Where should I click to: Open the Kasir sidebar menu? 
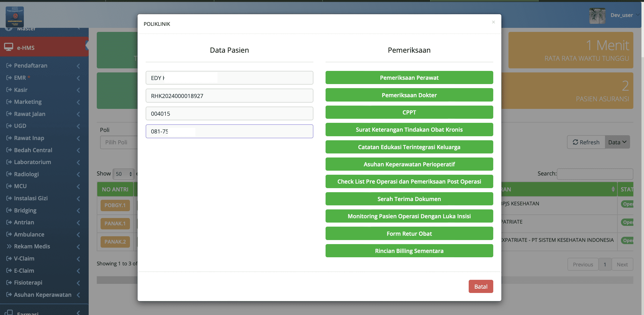21,90
